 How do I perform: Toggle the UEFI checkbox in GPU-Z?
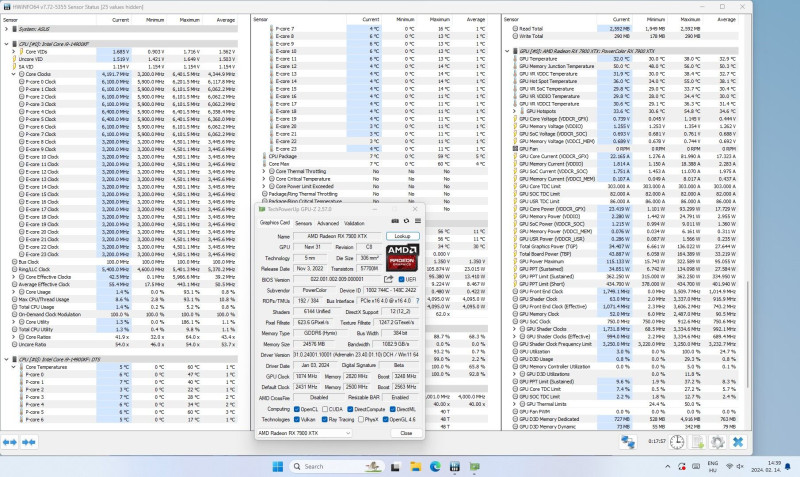pyautogui.click(x=401, y=279)
